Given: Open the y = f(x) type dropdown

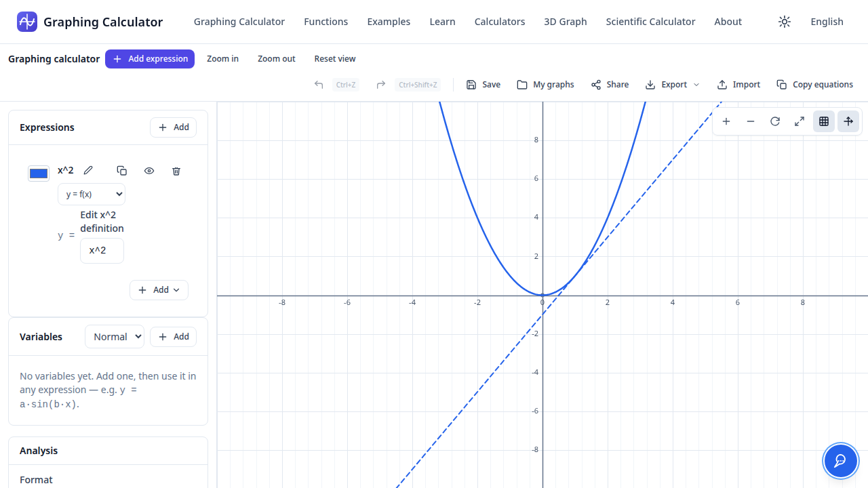Looking at the screenshot, I should pos(92,194).
